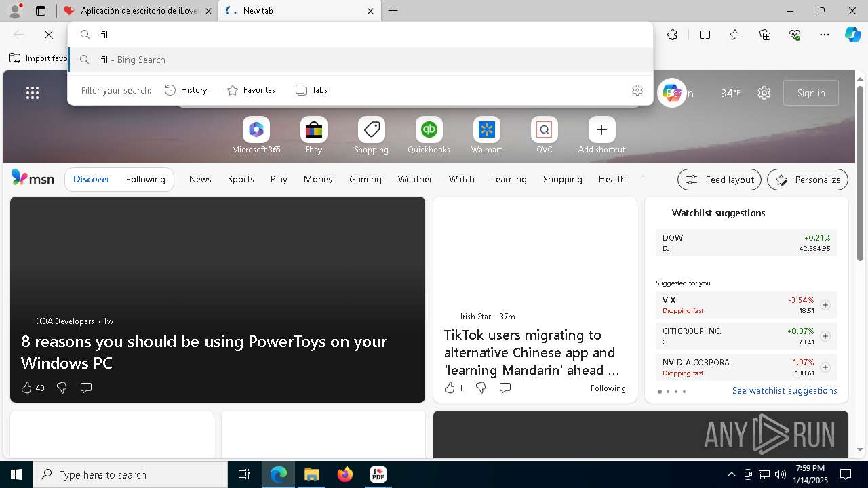Open Tab actions menu icon
The height and width of the screenshot is (488, 868).
pyautogui.click(x=41, y=11)
